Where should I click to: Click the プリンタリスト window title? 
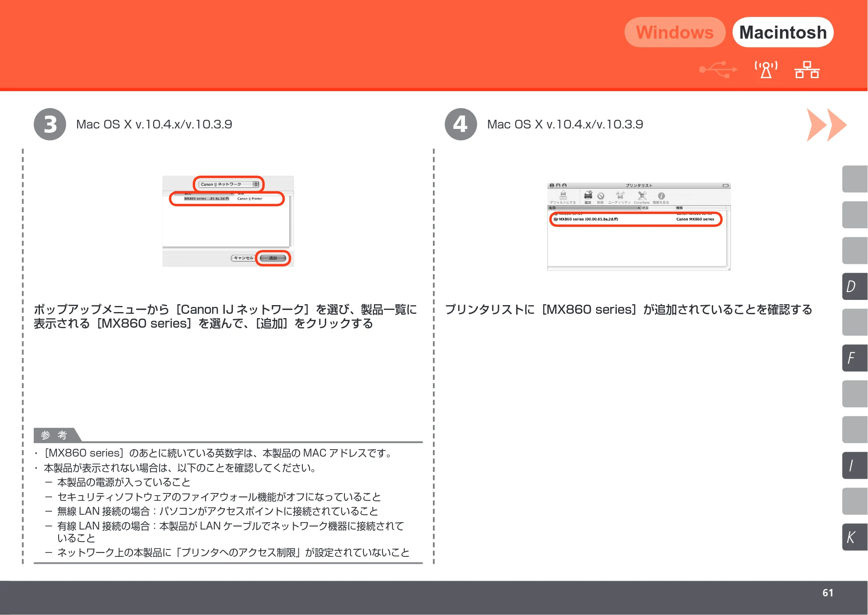click(x=639, y=186)
